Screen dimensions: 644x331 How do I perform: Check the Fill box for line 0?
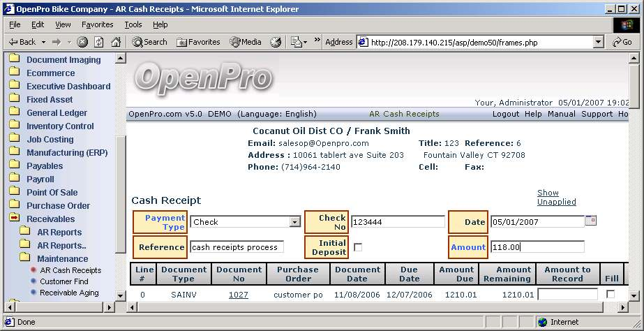[611, 295]
